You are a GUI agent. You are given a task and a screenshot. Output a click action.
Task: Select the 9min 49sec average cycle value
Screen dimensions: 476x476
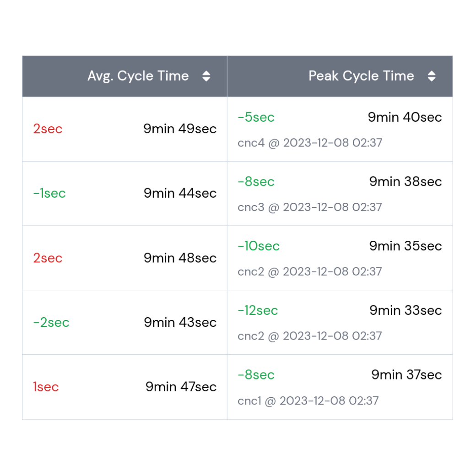pos(180,129)
